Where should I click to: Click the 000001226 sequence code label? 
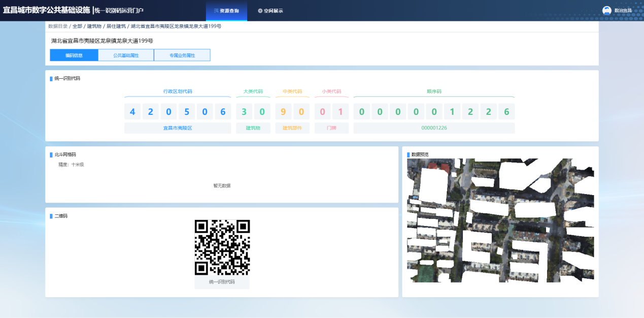point(434,128)
